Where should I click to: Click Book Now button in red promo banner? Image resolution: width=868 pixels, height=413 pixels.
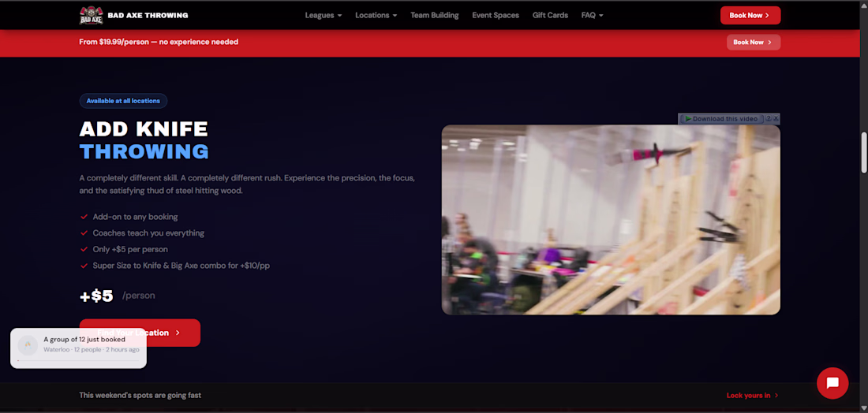pyautogui.click(x=754, y=42)
